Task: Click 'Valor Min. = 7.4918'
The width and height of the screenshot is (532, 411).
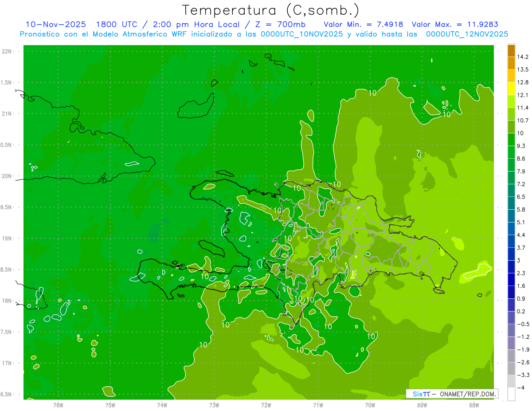Action: (x=364, y=24)
